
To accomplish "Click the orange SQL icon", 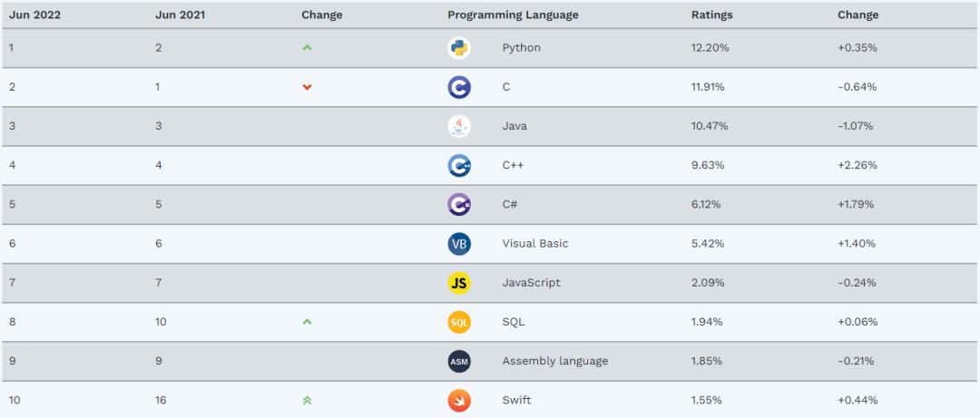I will pos(459,322).
